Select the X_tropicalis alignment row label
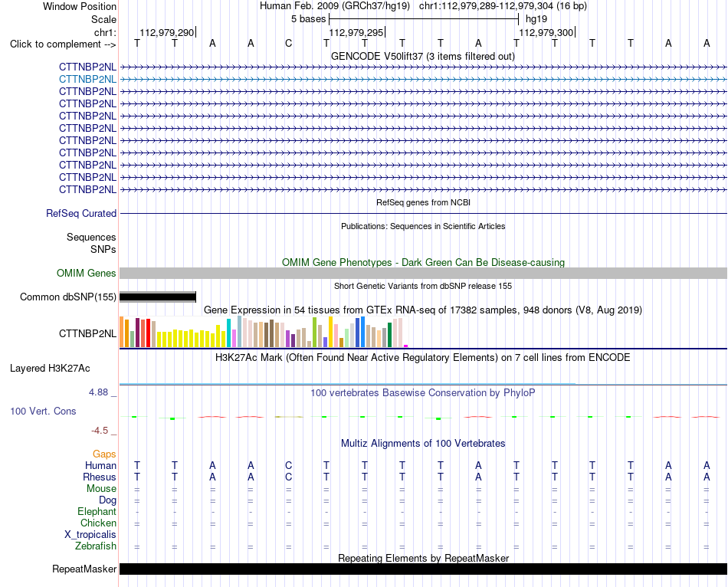Image resolution: width=728 pixels, height=587 pixels. pos(90,535)
